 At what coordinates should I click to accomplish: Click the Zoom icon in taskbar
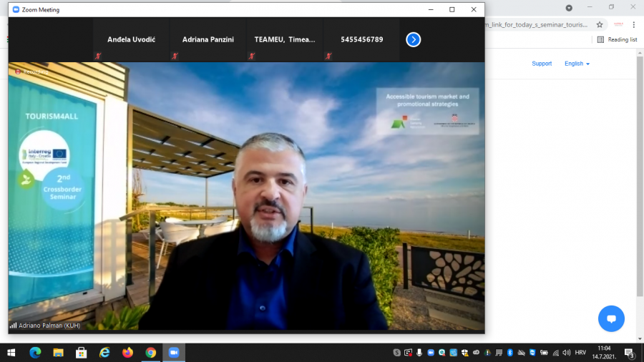(x=173, y=353)
